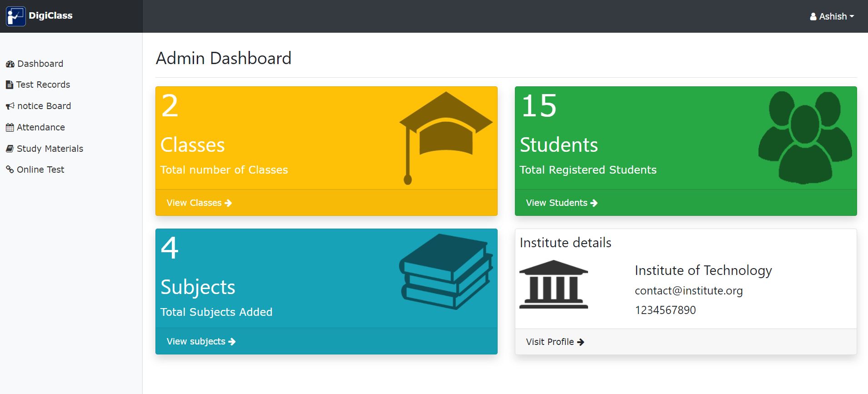Click the students group icon

point(805,138)
